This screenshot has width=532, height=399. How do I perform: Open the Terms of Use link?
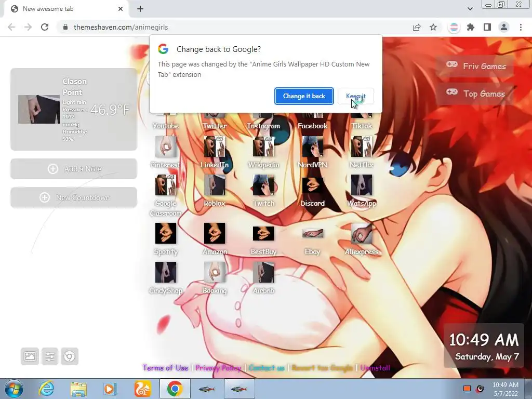click(x=165, y=368)
